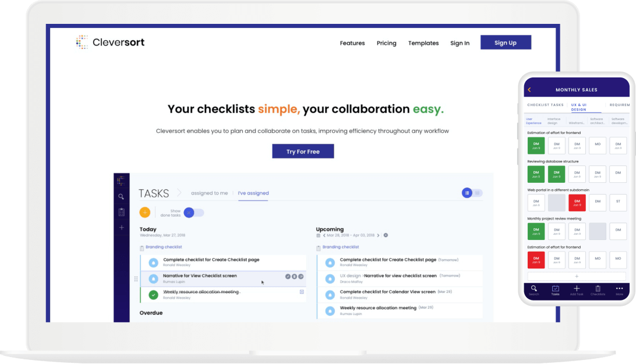Open search from the dark sidebar
Viewport: 636px width, 364px height.
(x=121, y=197)
